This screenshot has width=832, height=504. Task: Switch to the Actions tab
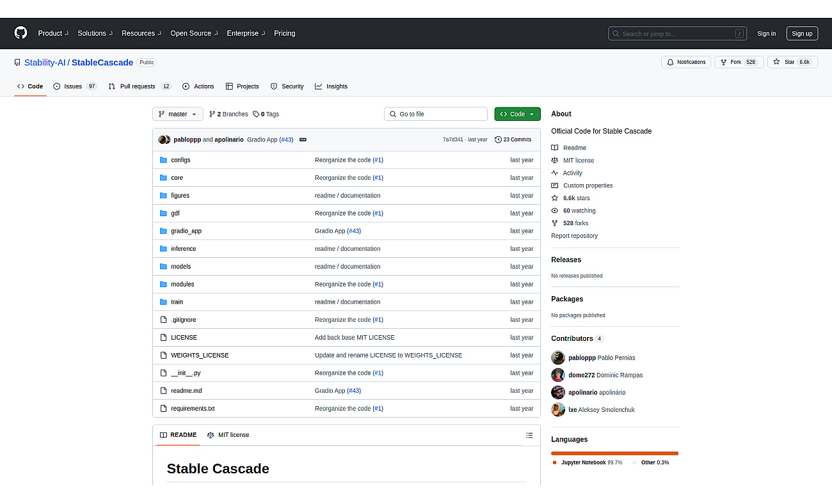click(x=198, y=86)
